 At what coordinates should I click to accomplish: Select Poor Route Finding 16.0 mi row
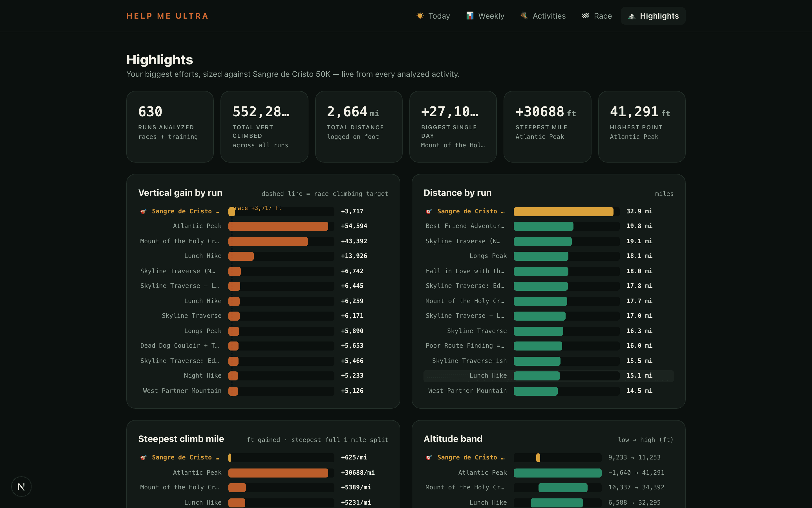[548, 346]
